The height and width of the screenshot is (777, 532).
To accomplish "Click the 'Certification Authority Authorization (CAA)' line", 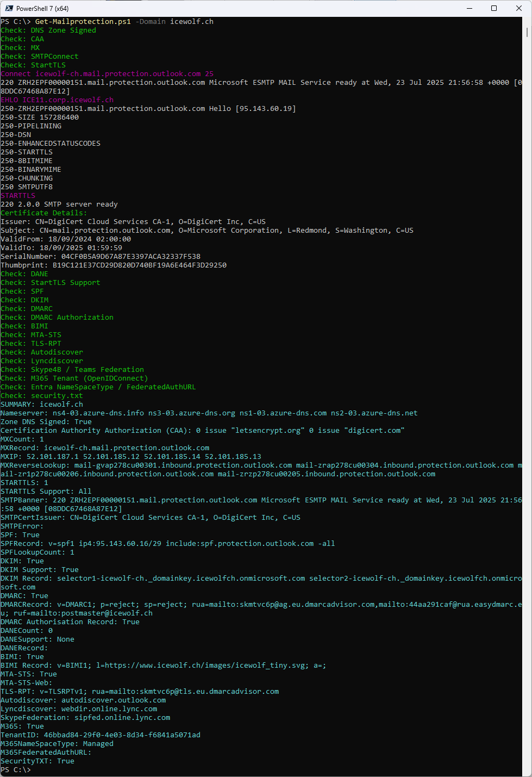I will click(x=203, y=431).
